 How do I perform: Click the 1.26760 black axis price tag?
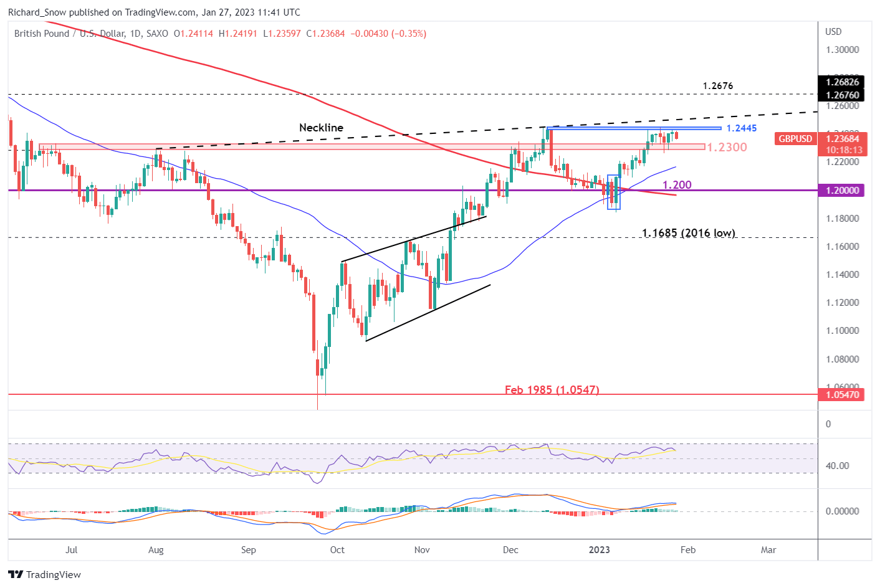pyautogui.click(x=843, y=95)
